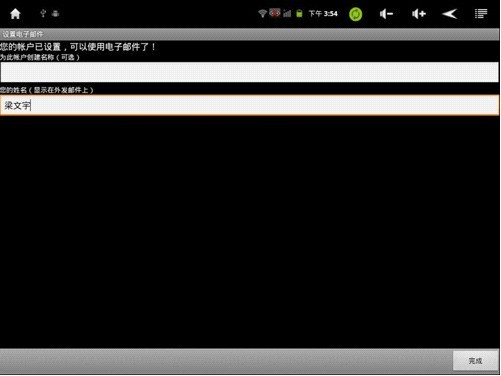Tap the USB connection notification icon
The image size is (501, 376).
click(43, 13)
